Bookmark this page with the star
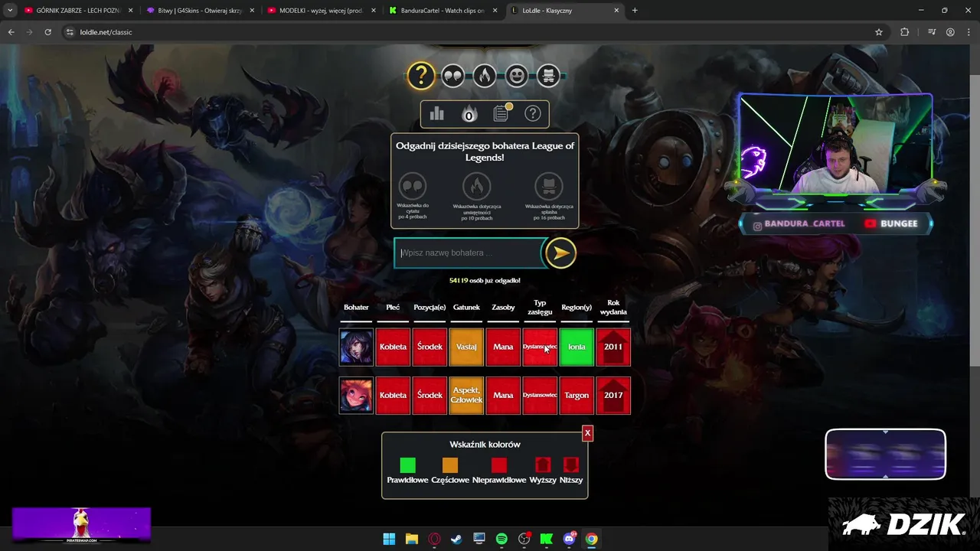Image resolution: width=980 pixels, height=551 pixels. point(879,32)
